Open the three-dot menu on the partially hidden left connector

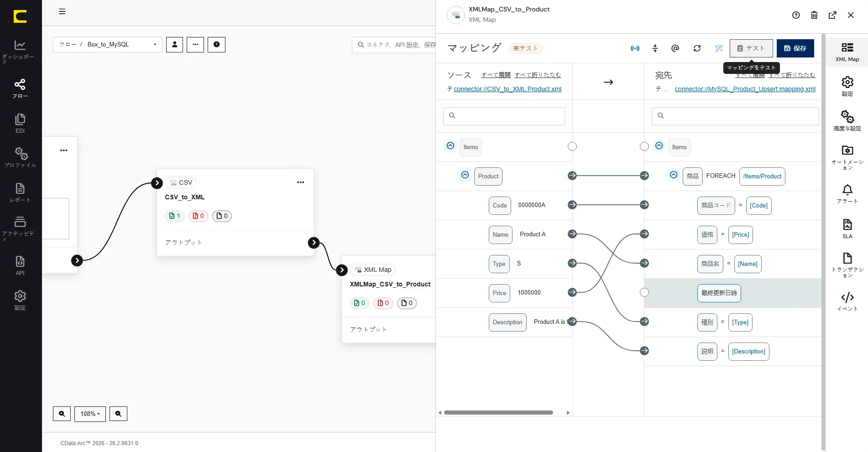tap(63, 151)
